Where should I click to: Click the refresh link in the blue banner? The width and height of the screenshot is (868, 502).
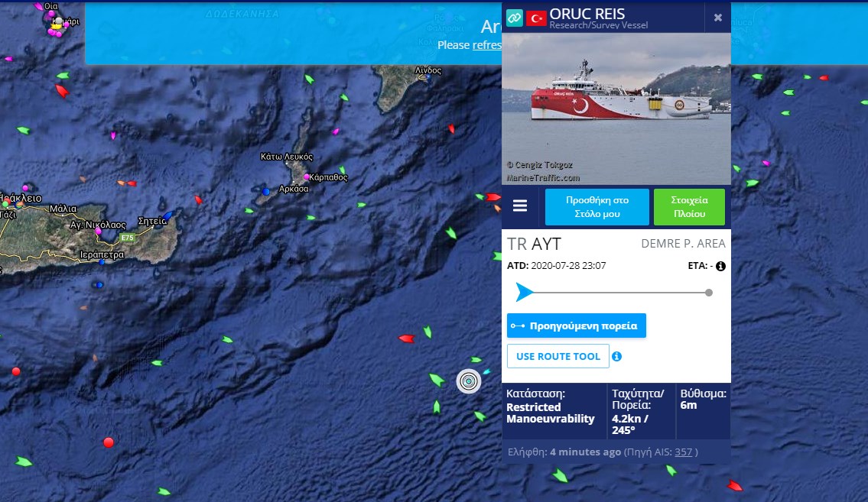click(x=486, y=45)
